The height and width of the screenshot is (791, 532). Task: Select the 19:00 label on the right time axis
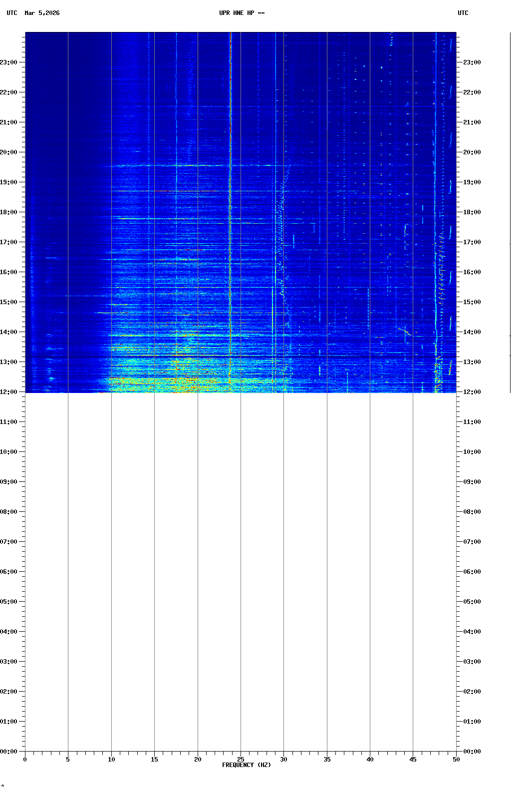pos(472,182)
